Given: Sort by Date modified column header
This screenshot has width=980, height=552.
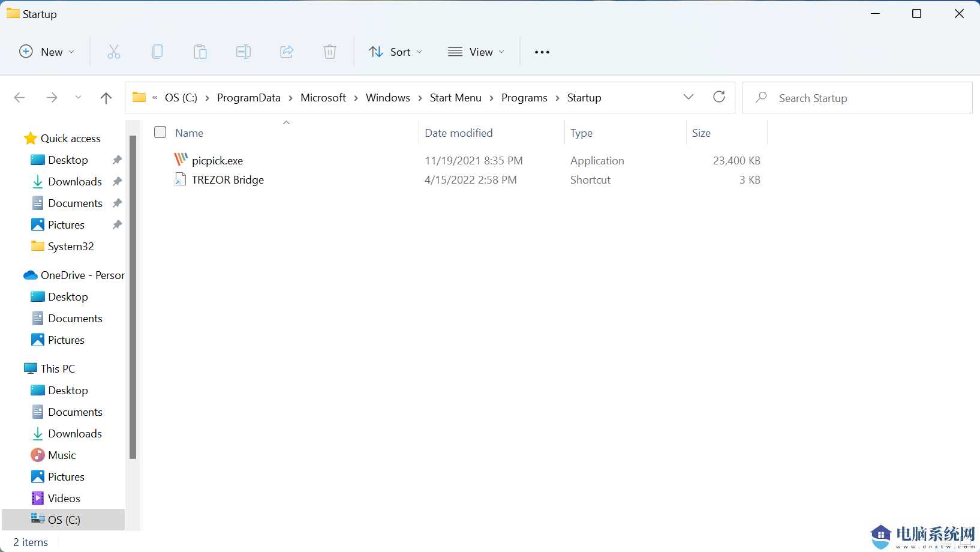Looking at the screenshot, I should click(459, 133).
